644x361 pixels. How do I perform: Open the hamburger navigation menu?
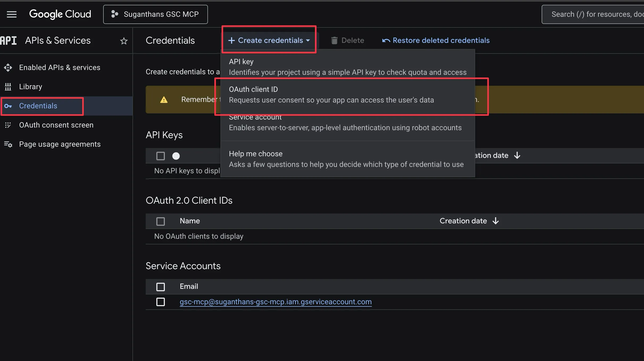tap(11, 14)
